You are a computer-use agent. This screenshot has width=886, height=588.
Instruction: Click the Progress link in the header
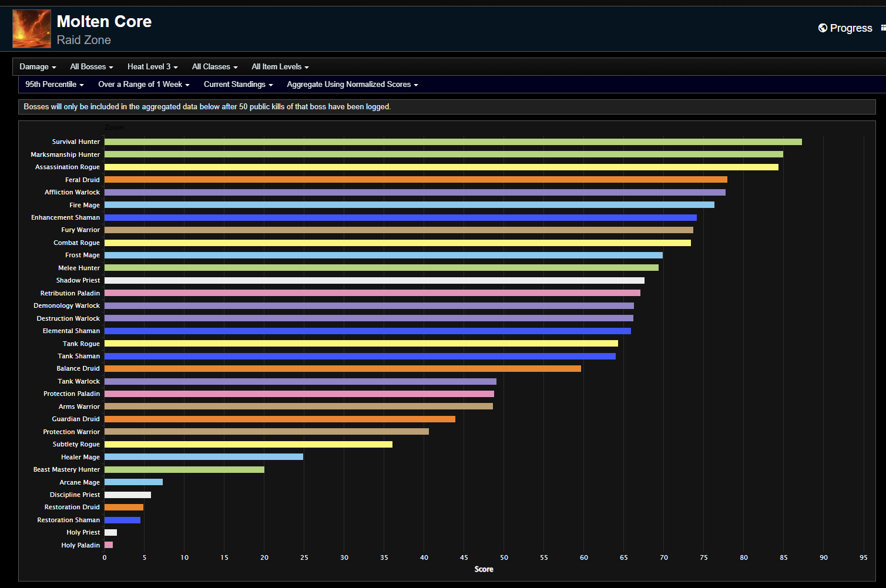click(x=851, y=28)
